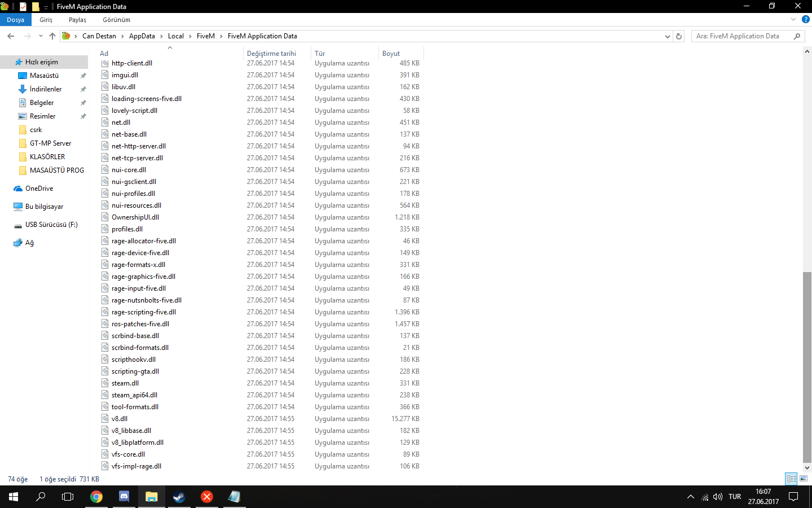Viewport: 812px width, 508px height.
Task: Open Steam from the taskbar
Action: coord(179,497)
